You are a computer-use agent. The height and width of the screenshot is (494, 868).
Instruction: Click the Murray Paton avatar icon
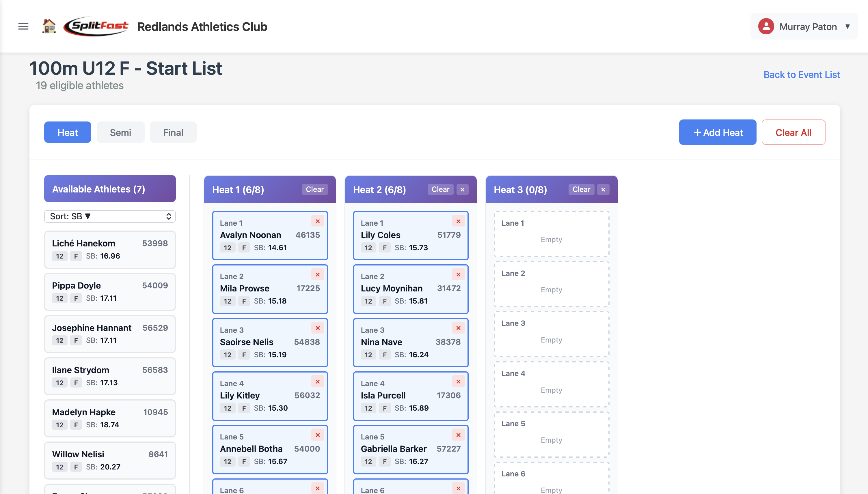click(766, 26)
